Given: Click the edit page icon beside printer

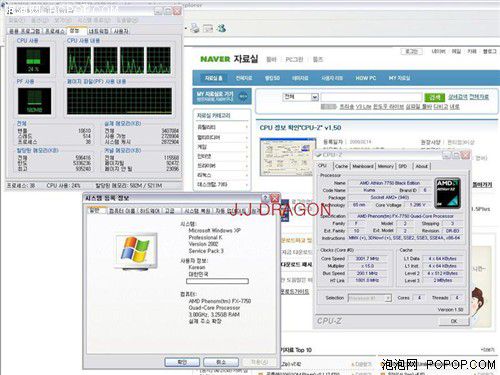Looking at the screenshot, I should [x=208, y=29].
